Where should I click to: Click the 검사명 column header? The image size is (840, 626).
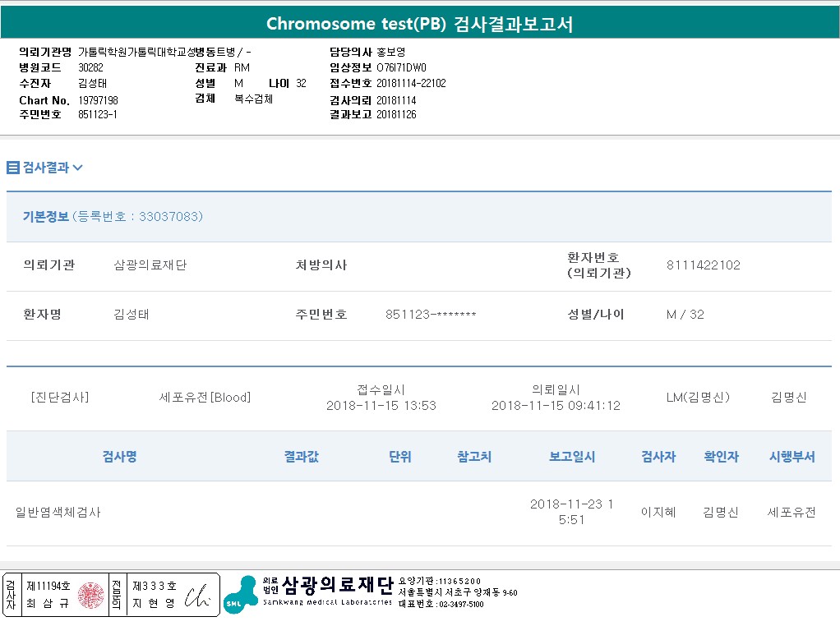pos(119,457)
